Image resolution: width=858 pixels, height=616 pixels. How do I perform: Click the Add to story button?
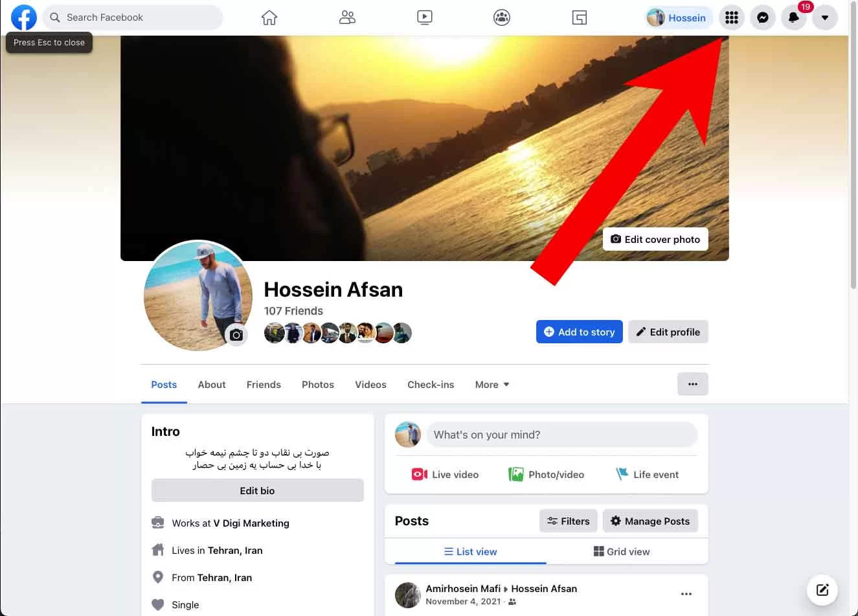(x=580, y=332)
